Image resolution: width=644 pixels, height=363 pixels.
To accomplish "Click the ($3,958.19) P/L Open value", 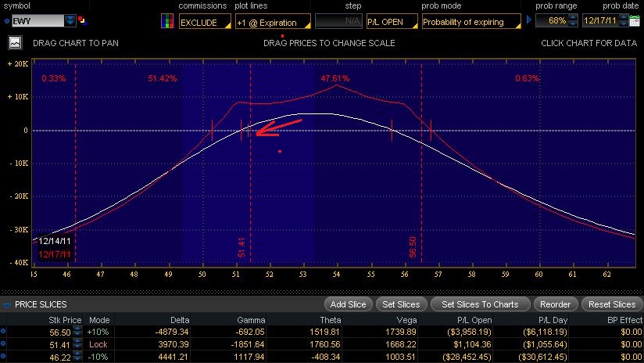I will pos(469,332).
